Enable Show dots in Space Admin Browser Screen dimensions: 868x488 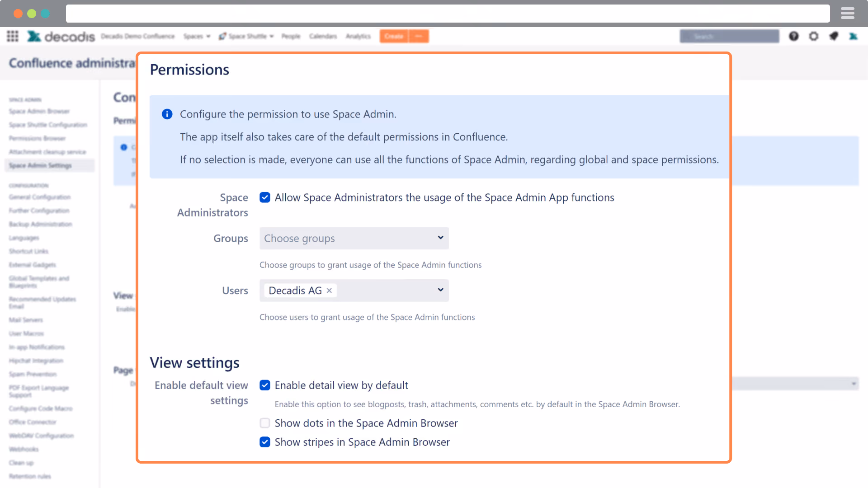(x=265, y=423)
